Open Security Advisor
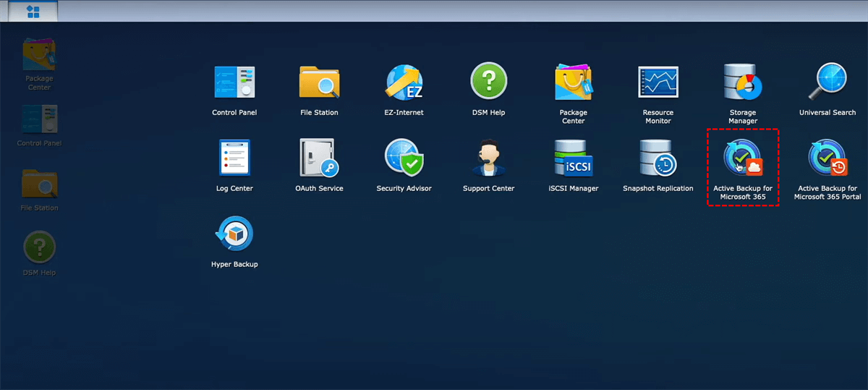868x390 pixels. [x=404, y=158]
